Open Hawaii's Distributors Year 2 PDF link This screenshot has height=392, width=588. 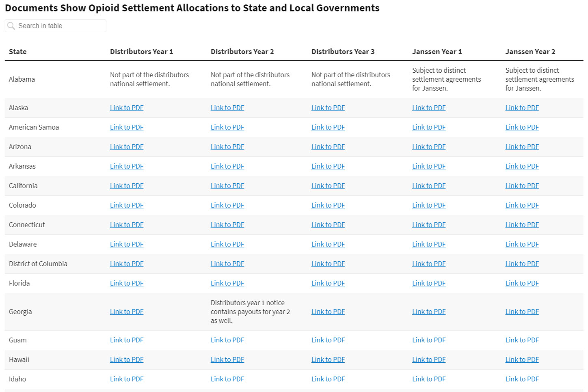(227, 360)
